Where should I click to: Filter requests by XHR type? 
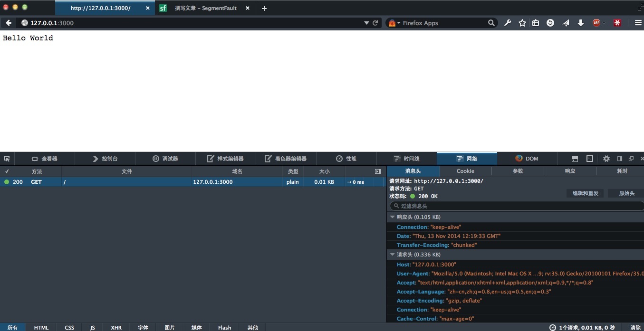point(116,328)
